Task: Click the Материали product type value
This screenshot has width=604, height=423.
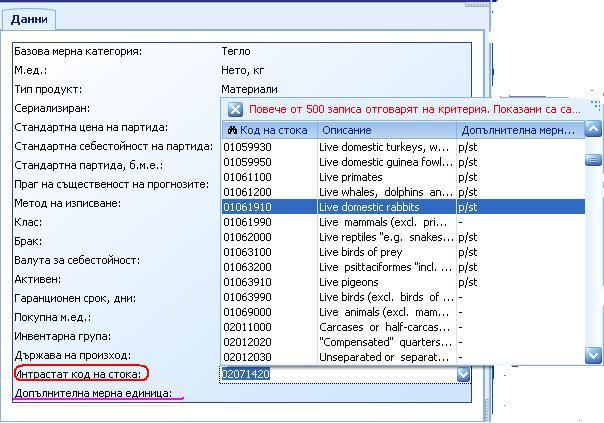Action: coord(249,89)
